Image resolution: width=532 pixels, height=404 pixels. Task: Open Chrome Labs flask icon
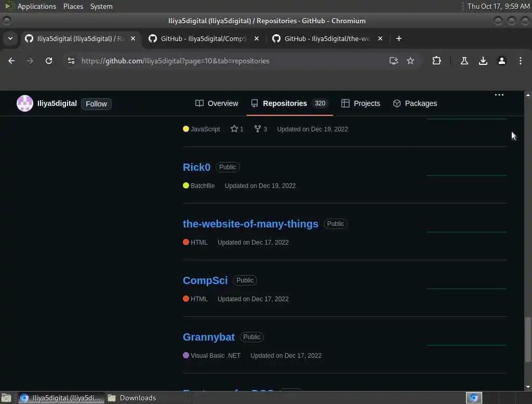coord(464,61)
